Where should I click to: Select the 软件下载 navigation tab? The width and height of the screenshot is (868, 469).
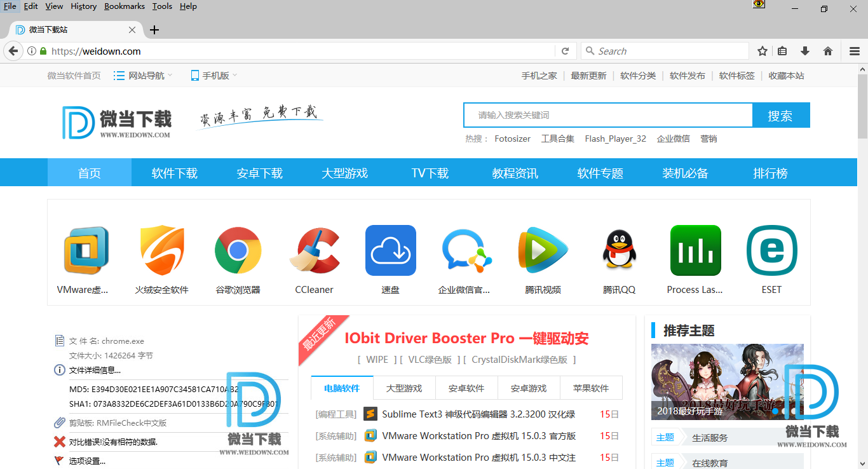point(175,173)
